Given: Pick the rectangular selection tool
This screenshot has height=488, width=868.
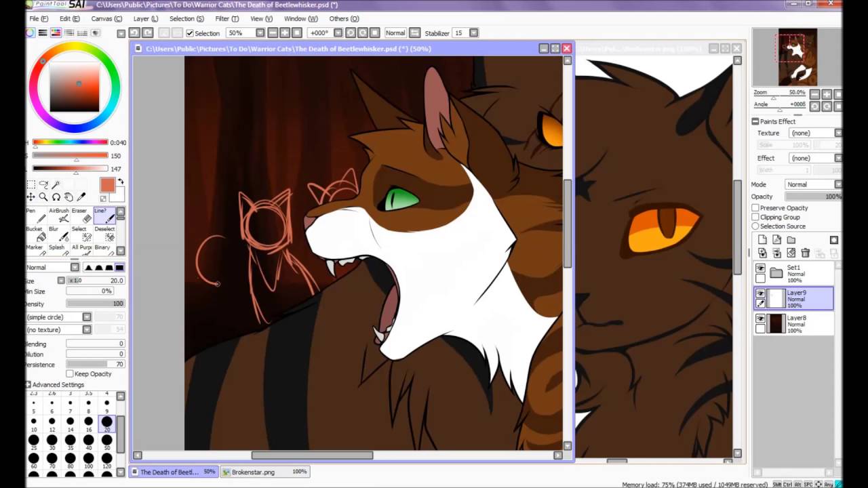Looking at the screenshot, I should pyautogui.click(x=31, y=184).
